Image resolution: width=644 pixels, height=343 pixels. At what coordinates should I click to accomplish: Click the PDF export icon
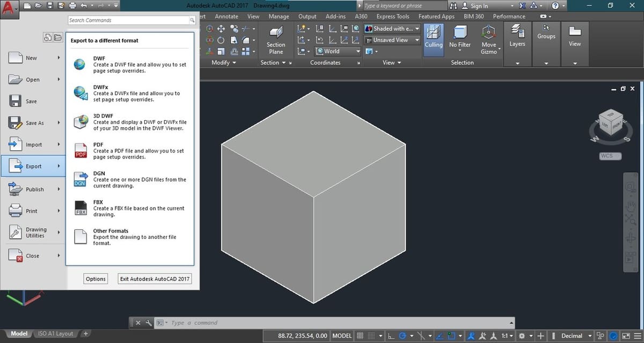(80, 150)
